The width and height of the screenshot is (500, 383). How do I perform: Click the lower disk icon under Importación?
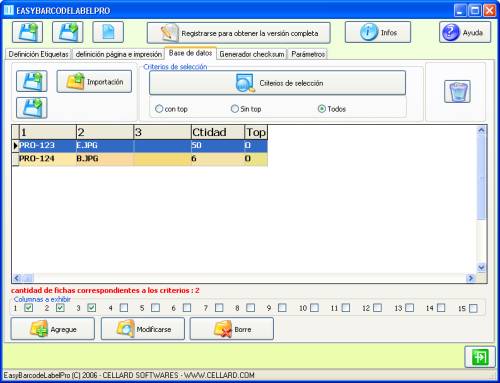(x=32, y=108)
